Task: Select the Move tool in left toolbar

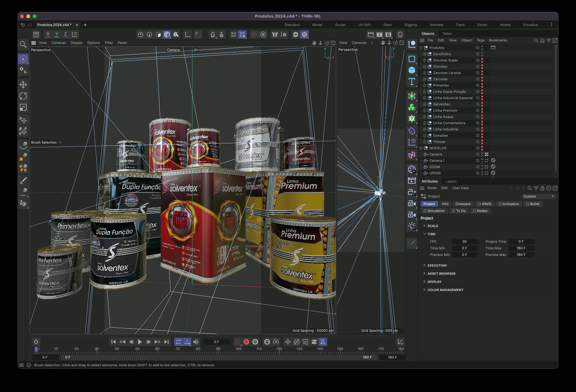Action: [23, 85]
